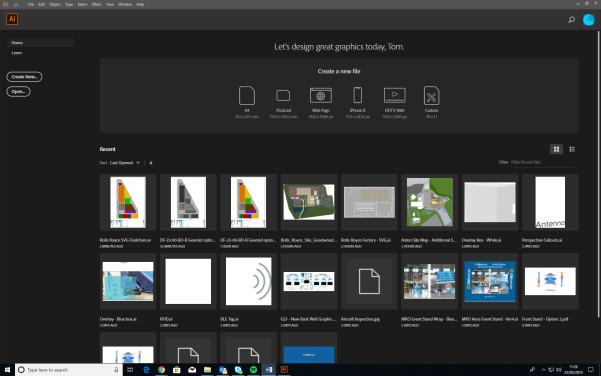
Task: Click the search magnifier icon
Action: point(571,20)
